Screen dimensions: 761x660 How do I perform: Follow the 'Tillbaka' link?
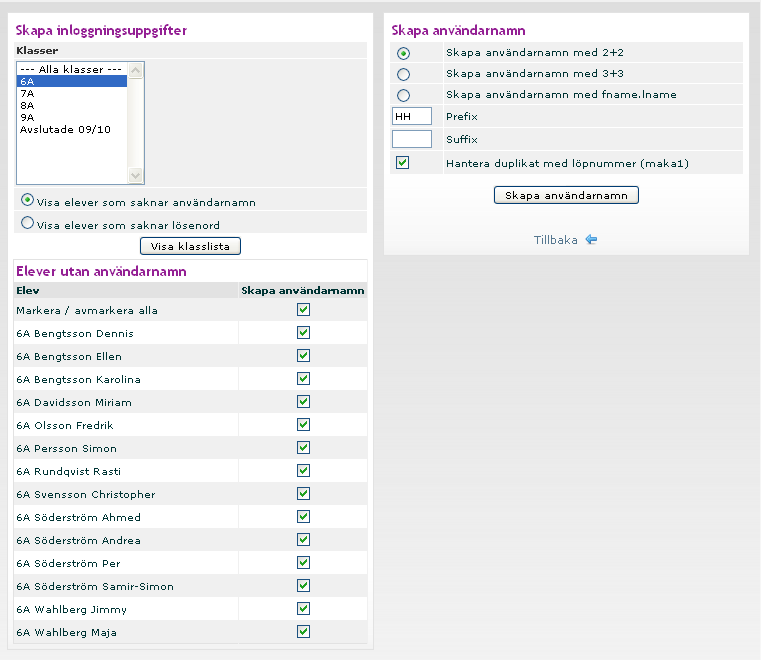pyautogui.click(x=556, y=240)
